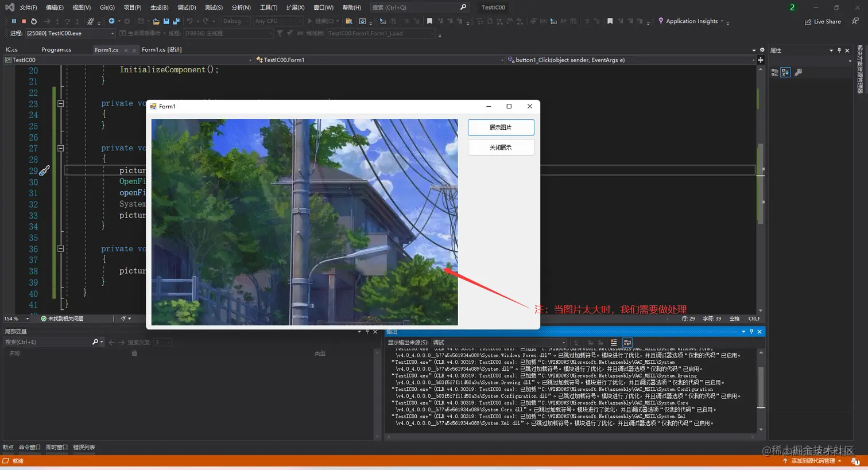The width and height of the screenshot is (868, 470).
Task: Save all files with double-floppy icon
Action: coord(176,21)
